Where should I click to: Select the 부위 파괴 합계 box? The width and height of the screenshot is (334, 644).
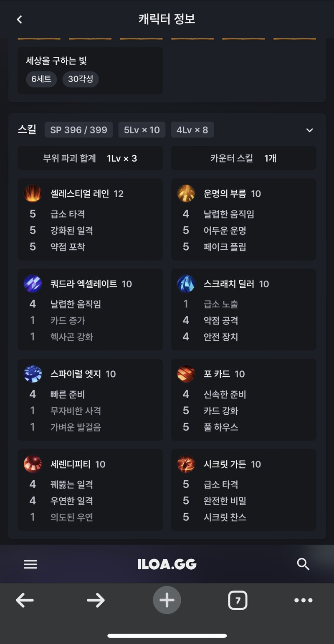pyautogui.click(x=90, y=158)
